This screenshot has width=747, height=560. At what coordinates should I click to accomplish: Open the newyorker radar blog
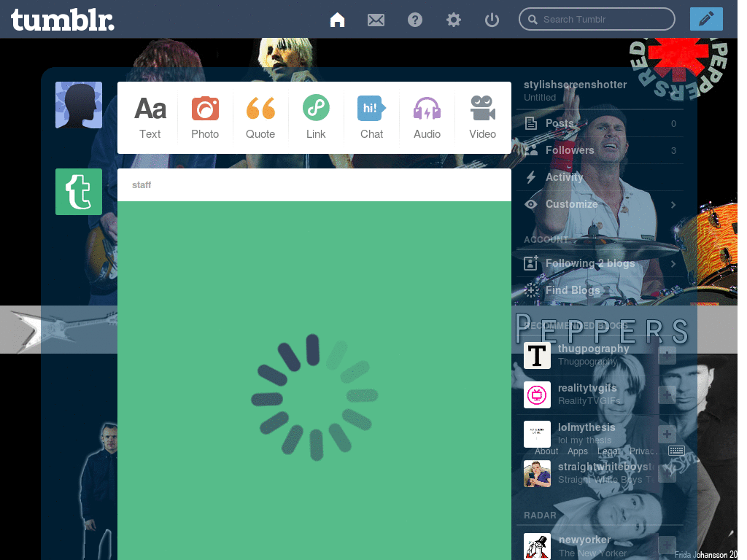pos(584,540)
